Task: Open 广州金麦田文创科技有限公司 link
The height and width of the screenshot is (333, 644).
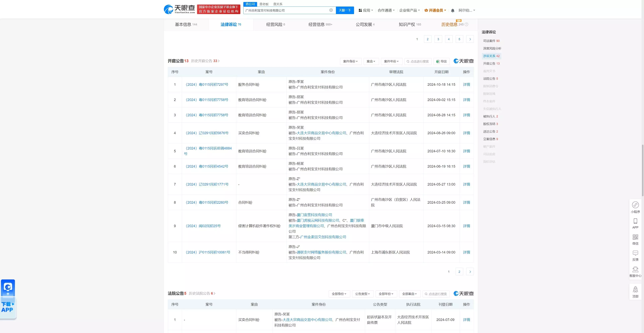Action: click(x=323, y=237)
